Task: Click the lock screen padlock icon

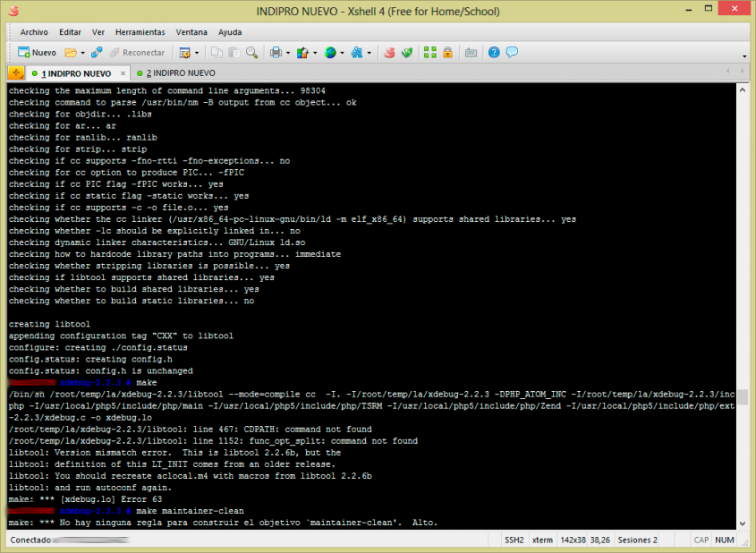Action: (447, 53)
